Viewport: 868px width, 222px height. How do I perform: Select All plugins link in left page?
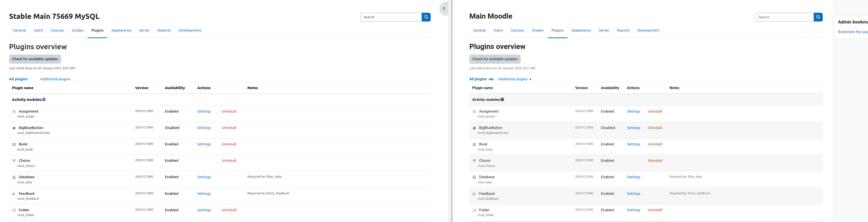18,79
